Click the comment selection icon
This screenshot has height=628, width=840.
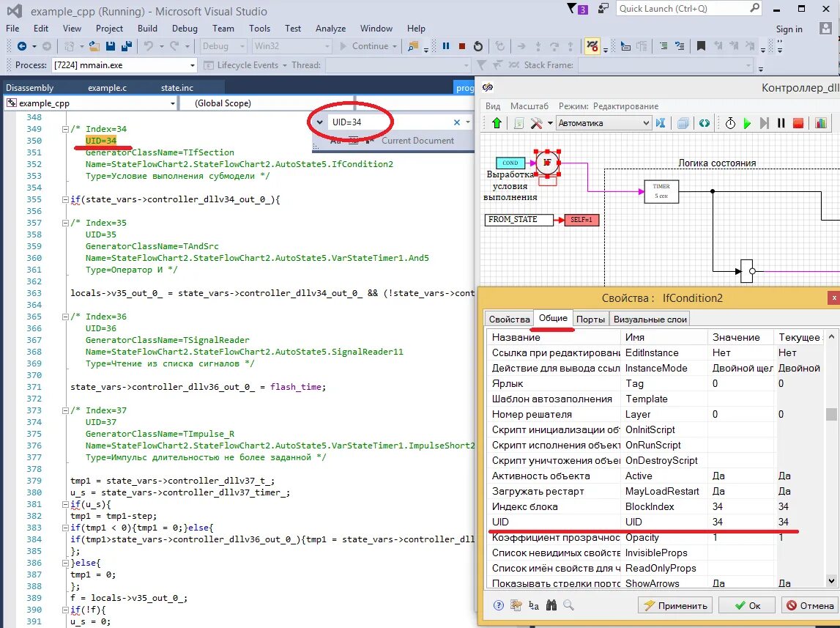coord(680,46)
